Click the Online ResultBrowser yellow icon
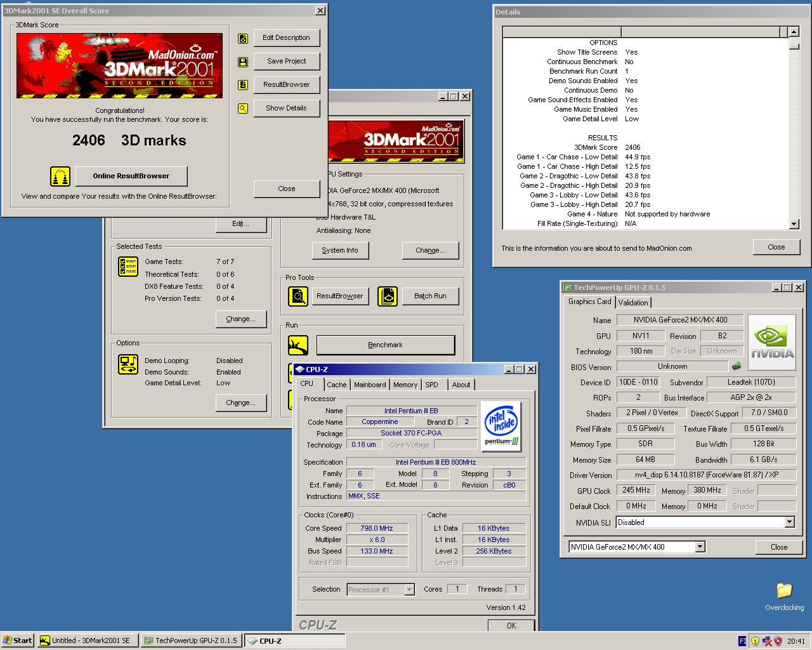This screenshot has width=812, height=650. [60, 176]
